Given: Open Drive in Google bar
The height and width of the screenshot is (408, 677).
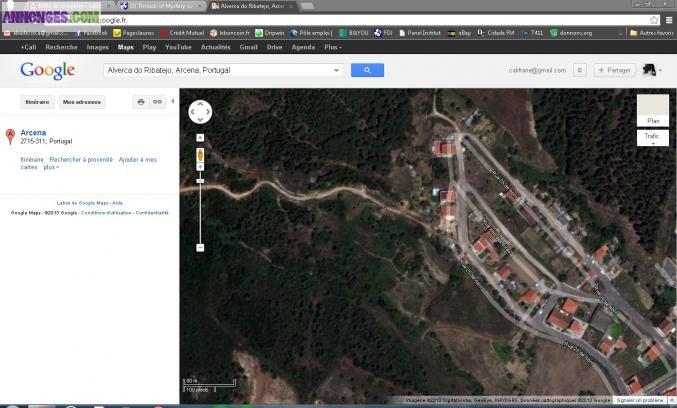Looking at the screenshot, I should click(x=274, y=47).
